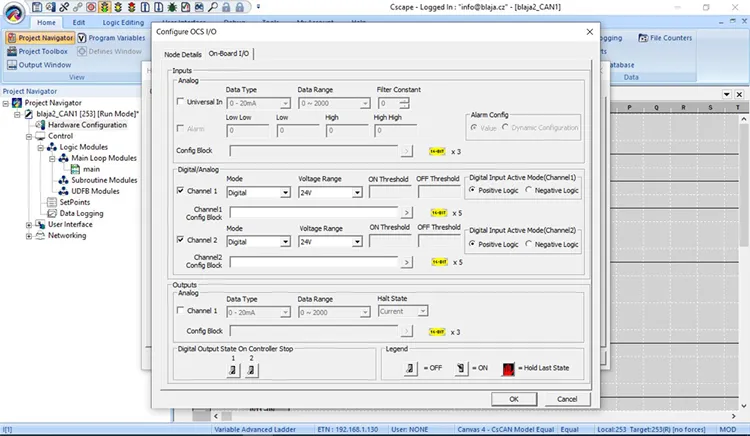This screenshot has width=750, height=436.
Task: Open File Counters in the ribbon
Action: tap(664, 38)
